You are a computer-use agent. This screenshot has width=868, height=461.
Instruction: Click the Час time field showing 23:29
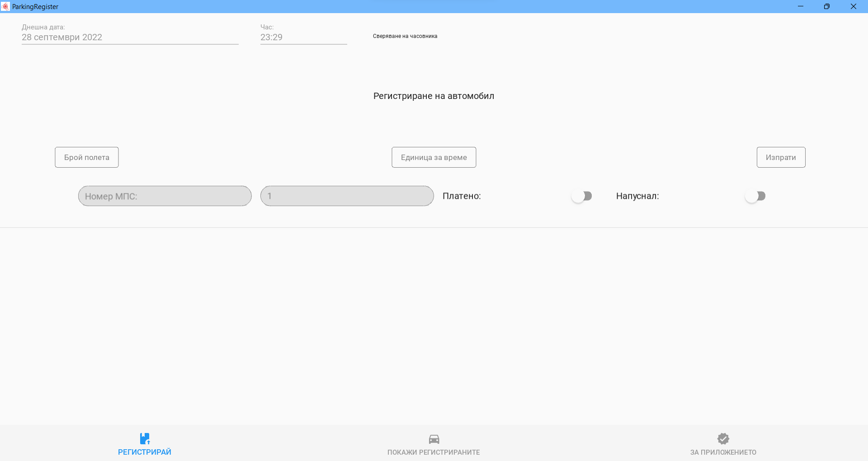point(303,38)
